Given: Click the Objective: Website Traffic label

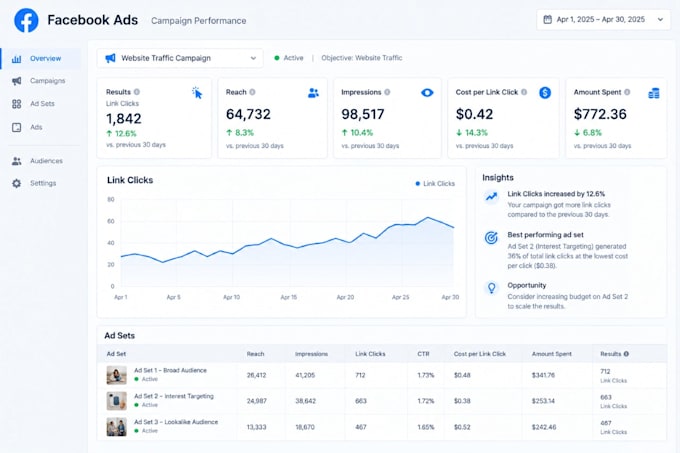Looking at the screenshot, I should tap(362, 58).
